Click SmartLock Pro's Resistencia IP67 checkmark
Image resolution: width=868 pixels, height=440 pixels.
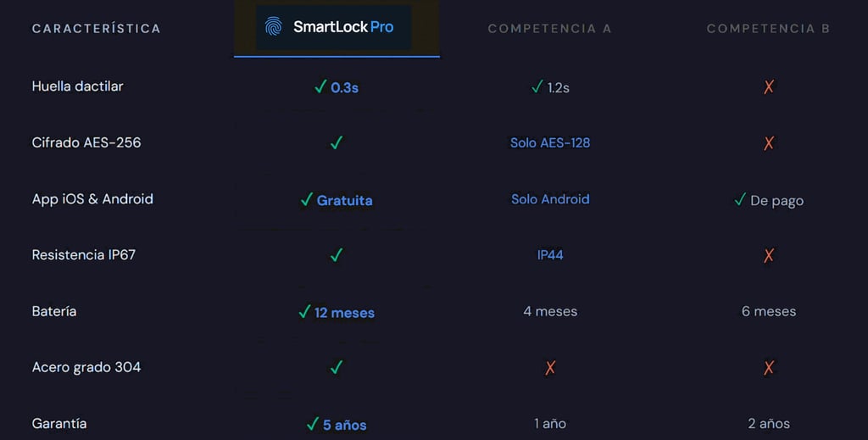tap(337, 254)
